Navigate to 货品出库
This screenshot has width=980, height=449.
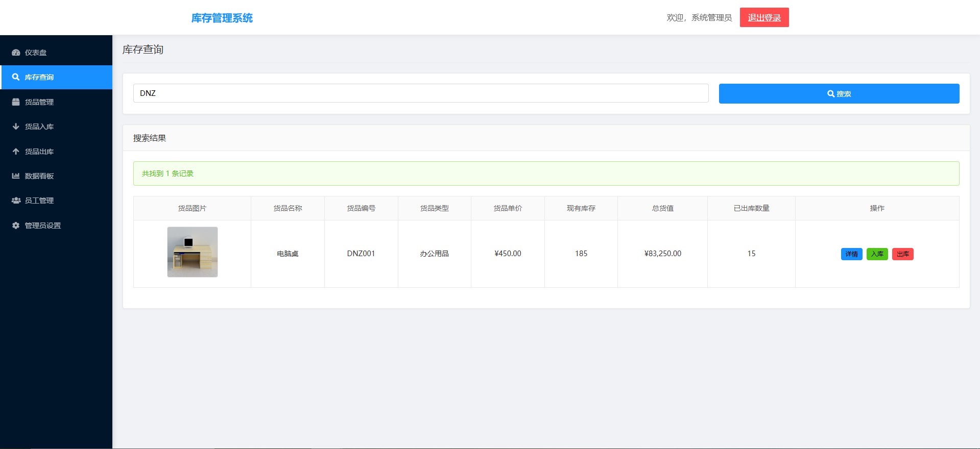[56, 152]
